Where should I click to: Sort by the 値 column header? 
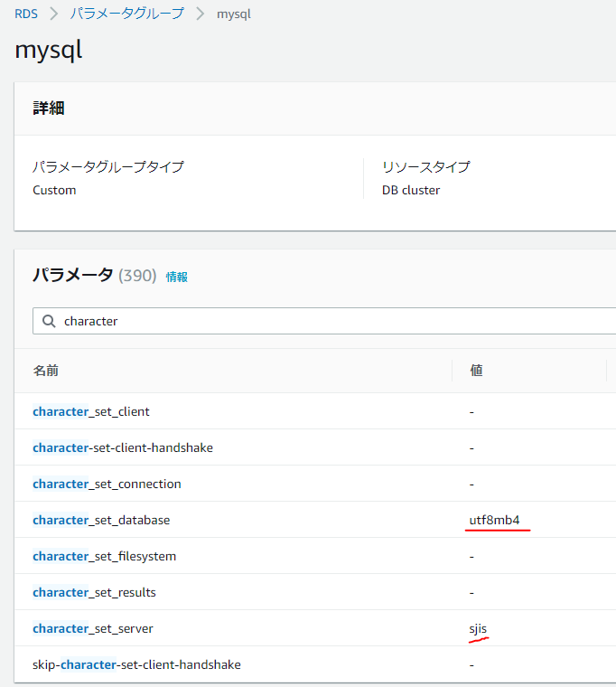point(476,371)
